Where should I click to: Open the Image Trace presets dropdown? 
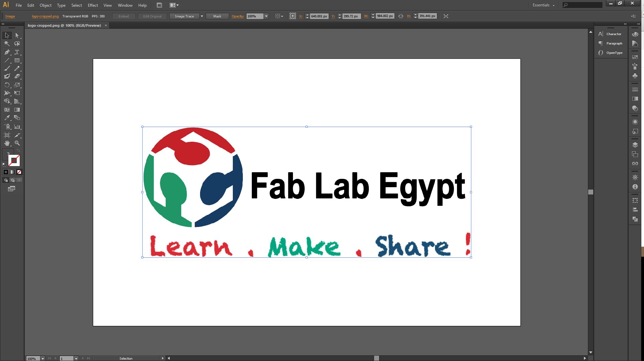coord(202,16)
